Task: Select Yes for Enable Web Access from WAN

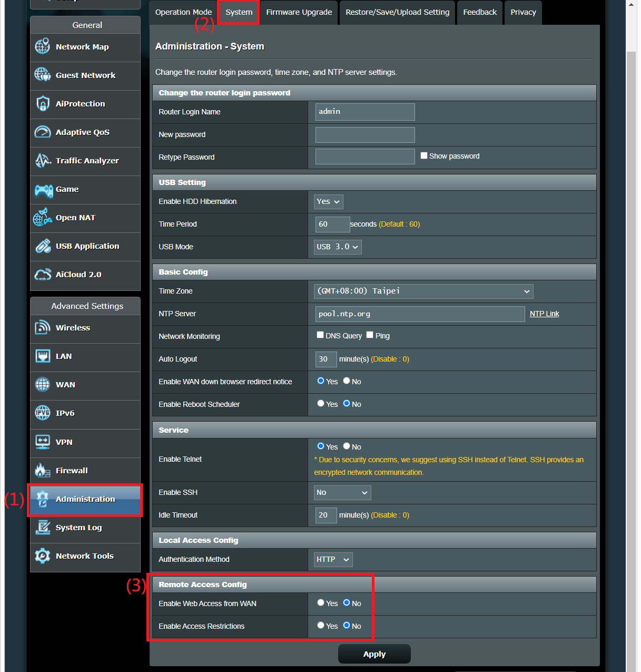Action: coord(321,602)
